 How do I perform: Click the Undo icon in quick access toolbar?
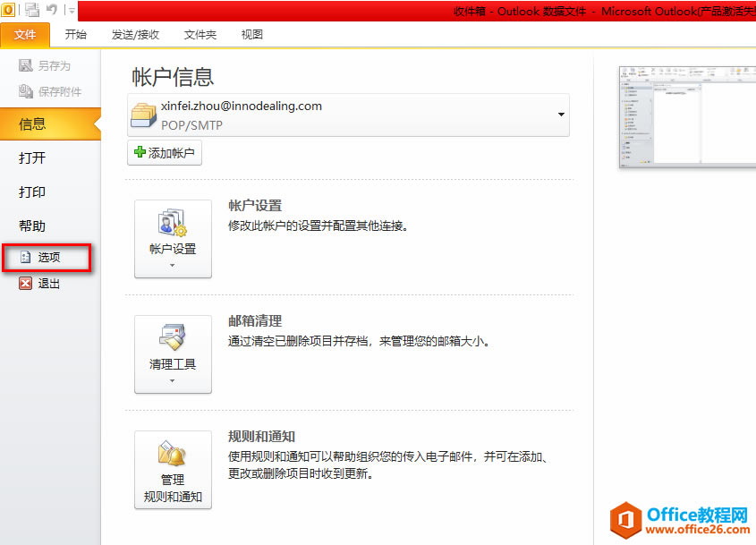click(x=52, y=10)
